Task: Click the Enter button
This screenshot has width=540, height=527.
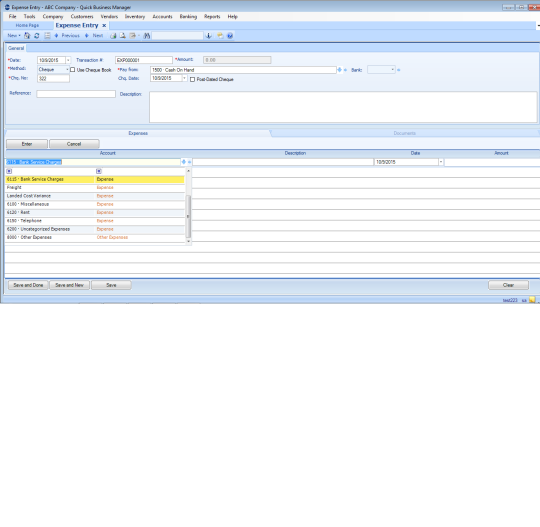Action: (x=27, y=144)
